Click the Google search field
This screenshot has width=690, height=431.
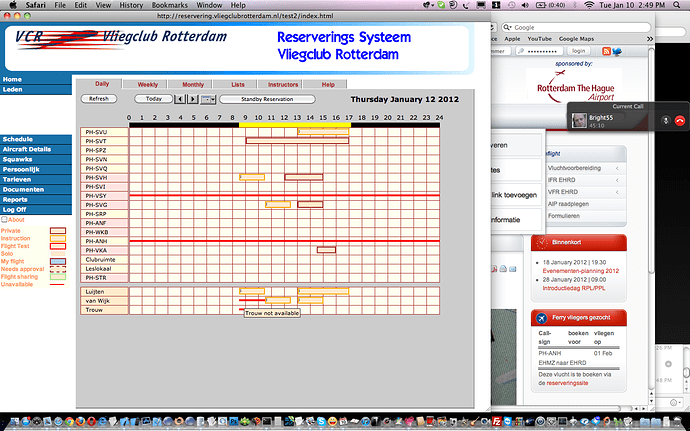click(576, 27)
